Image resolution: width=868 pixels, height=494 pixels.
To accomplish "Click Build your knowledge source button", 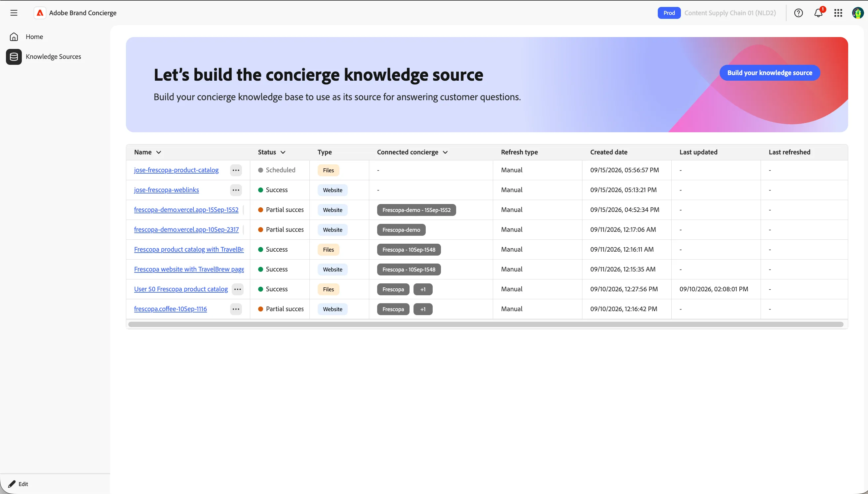I will click(770, 73).
